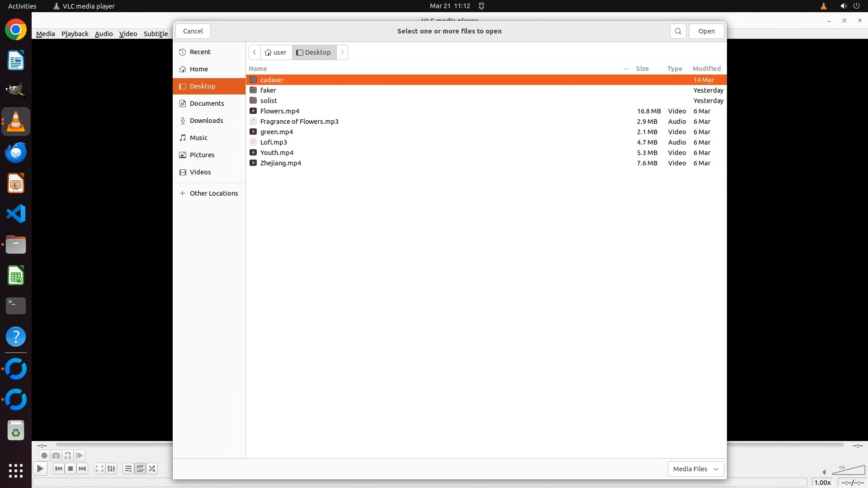Open the Media Files filter dropdown
Viewport: 868px width, 488px height.
point(695,469)
